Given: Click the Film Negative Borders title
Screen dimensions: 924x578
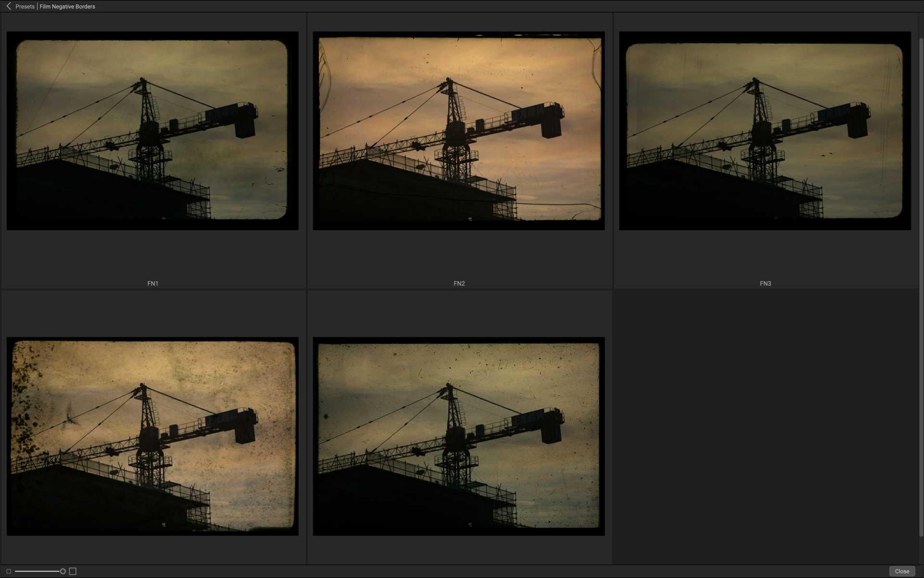Looking at the screenshot, I should [66, 6].
